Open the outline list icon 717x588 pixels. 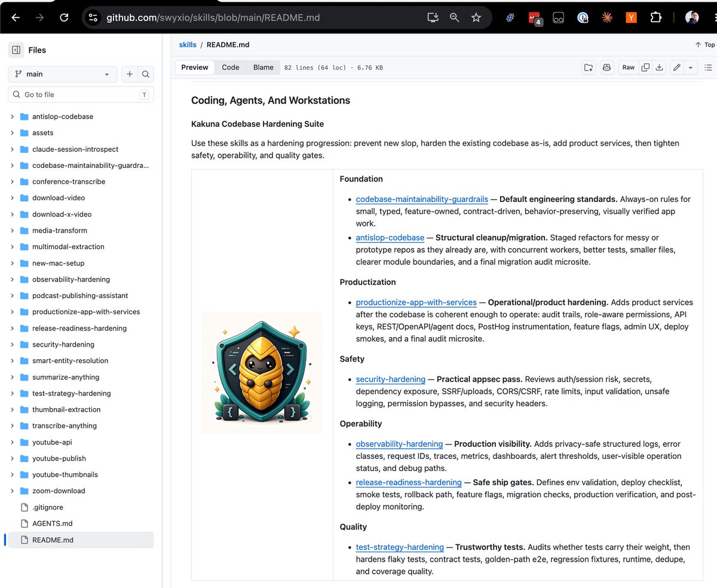point(708,68)
